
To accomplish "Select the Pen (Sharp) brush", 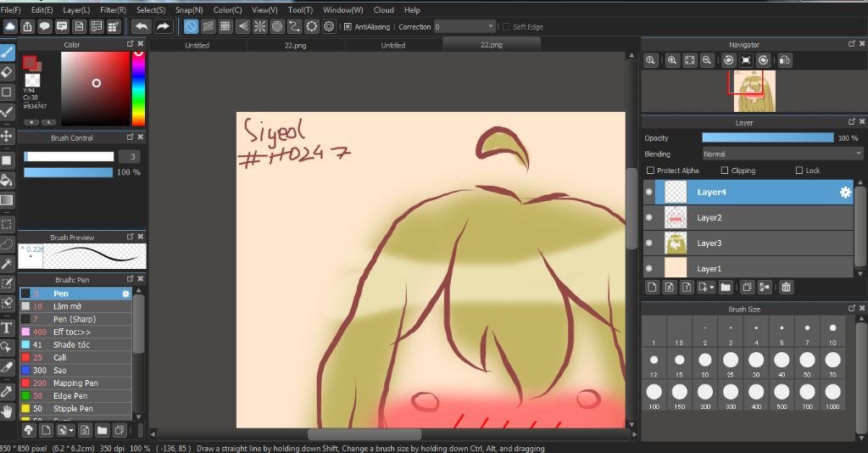I will 75,319.
